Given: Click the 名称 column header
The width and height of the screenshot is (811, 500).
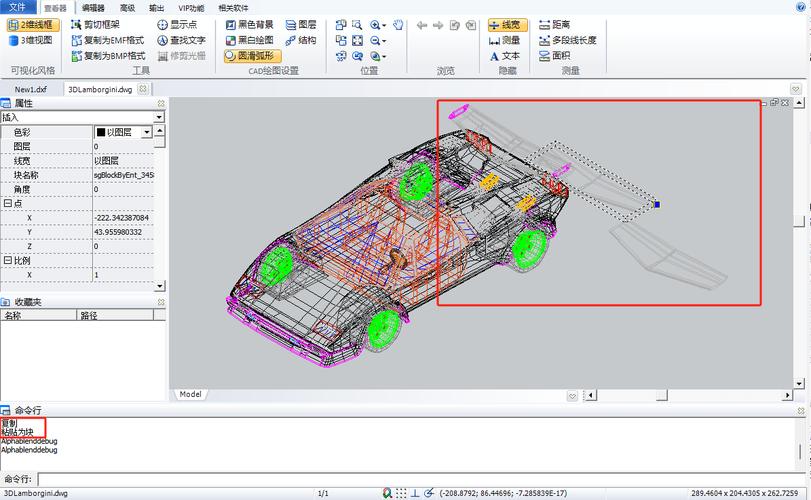Looking at the screenshot, I should point(38,315).
